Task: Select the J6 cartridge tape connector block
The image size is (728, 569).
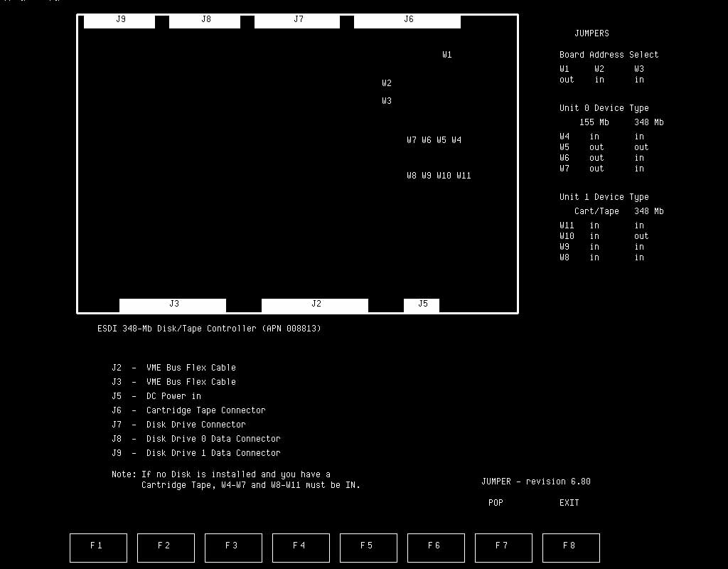Action: (x=407, y=21)
